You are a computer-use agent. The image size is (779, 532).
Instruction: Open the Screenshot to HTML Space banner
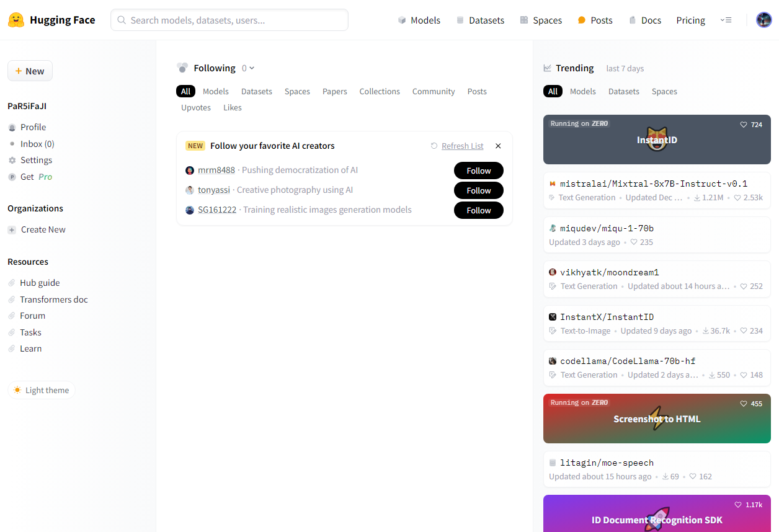tap(657, 419)
